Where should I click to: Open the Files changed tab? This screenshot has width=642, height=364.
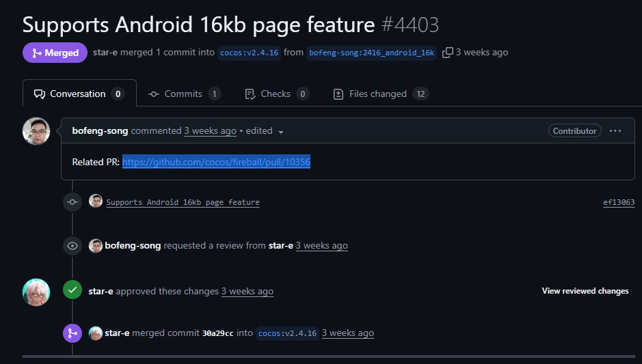click(382, 94)
